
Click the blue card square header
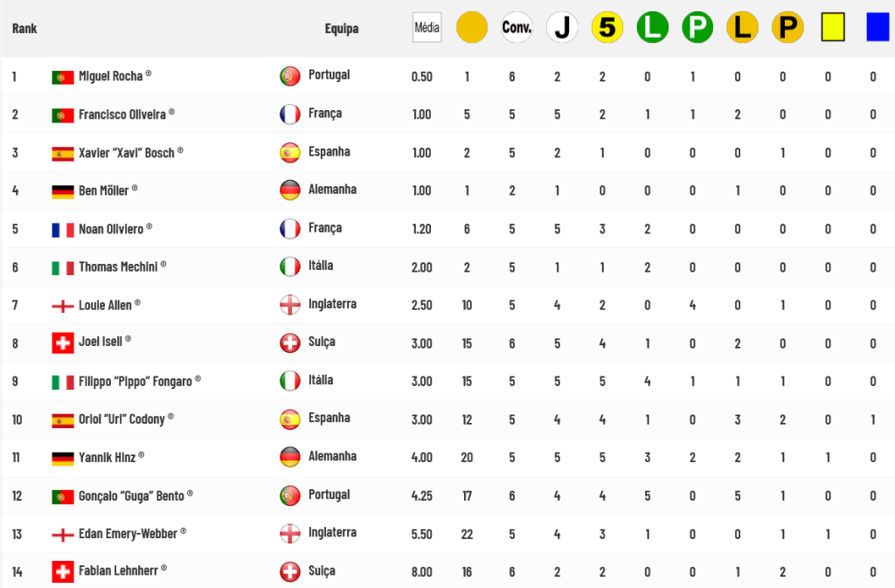878,27
